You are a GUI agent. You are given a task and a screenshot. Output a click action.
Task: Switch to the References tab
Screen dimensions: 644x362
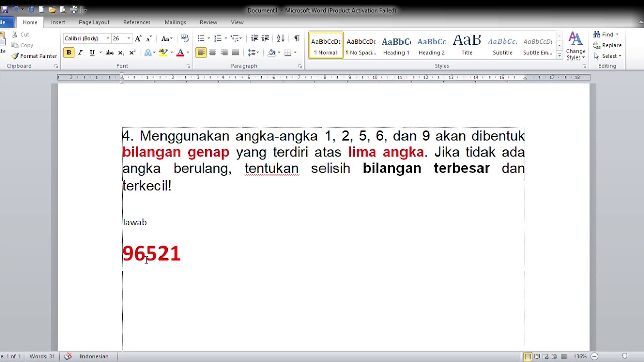[137, 22]
